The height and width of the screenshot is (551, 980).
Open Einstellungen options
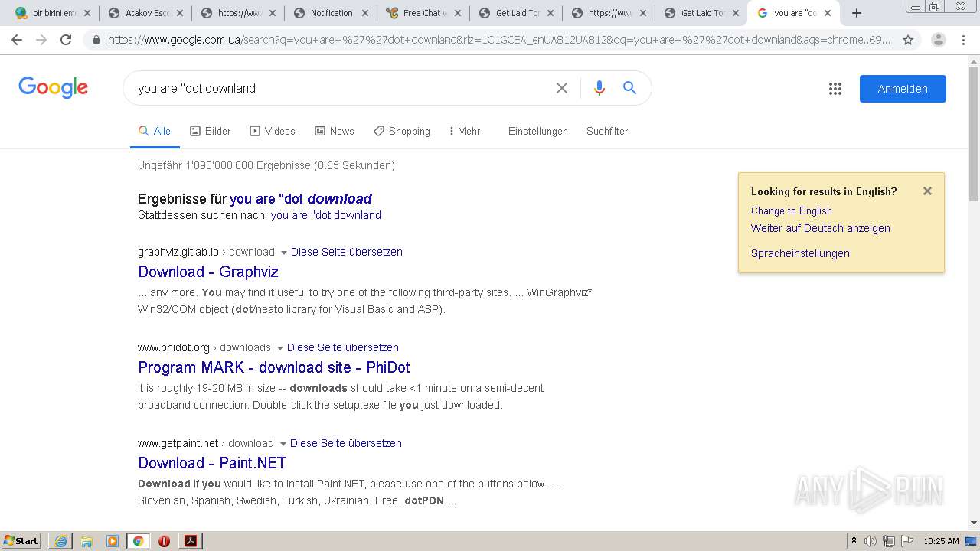(x=538, y=131)
